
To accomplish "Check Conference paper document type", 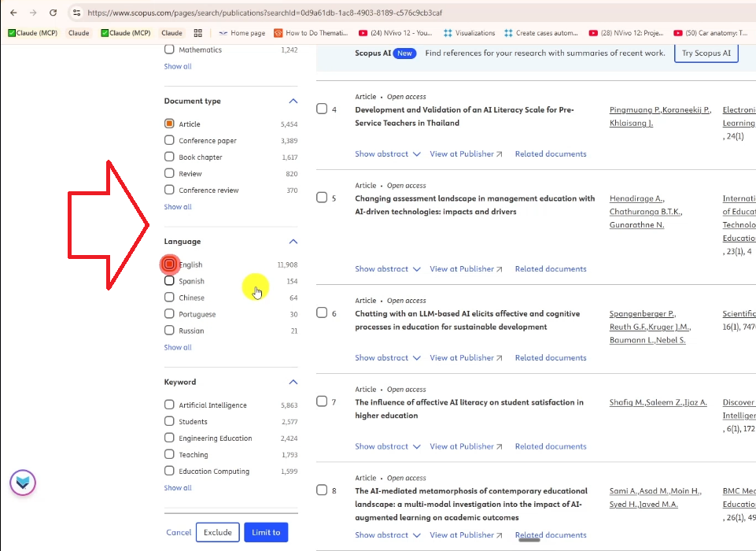I will 169,140.
